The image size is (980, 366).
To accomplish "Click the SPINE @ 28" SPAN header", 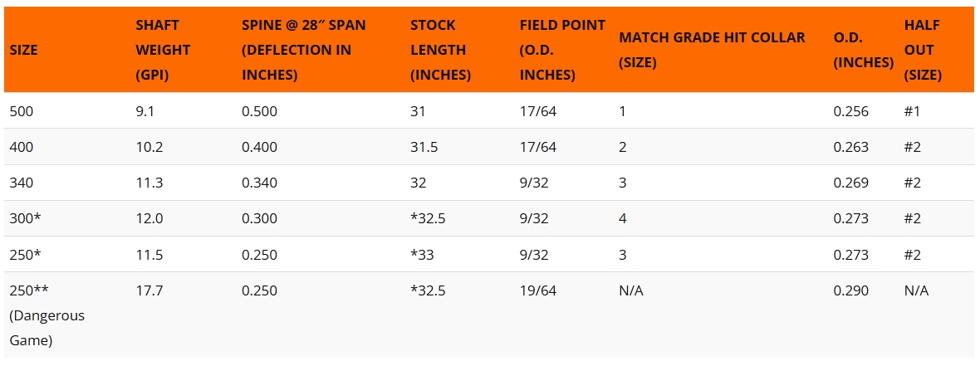I will 303,50.
